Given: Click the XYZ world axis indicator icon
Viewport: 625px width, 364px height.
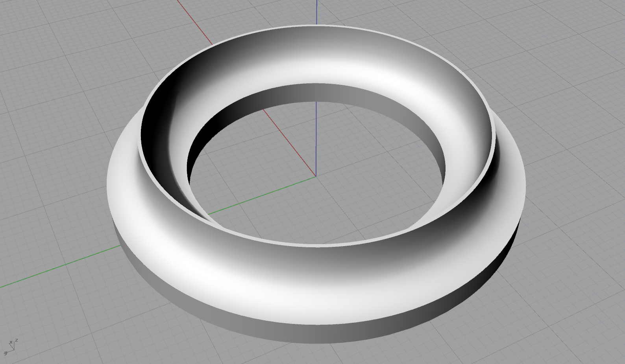Looking at the screenshot, I should point(11,347).
